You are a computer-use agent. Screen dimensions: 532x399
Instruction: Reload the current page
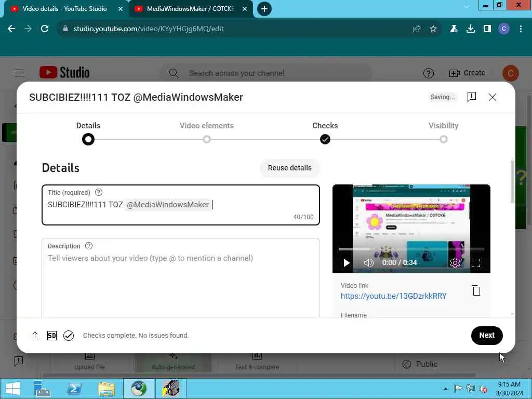pos(45,29)
